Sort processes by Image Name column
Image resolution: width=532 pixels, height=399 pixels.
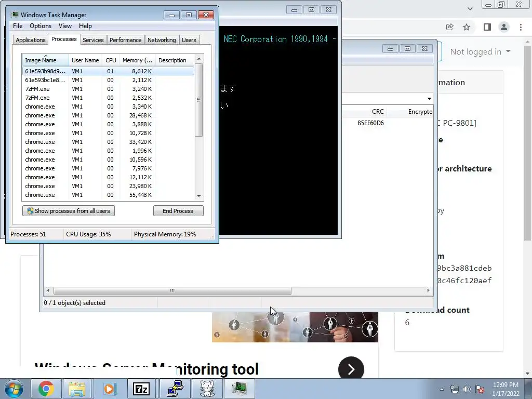(45, 60)
